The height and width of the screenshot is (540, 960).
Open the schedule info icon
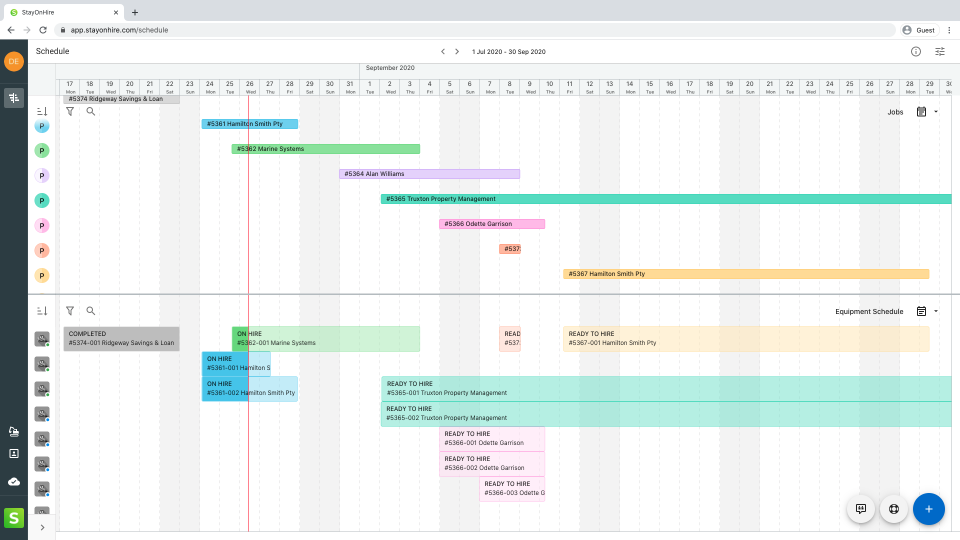coord(916,51)
